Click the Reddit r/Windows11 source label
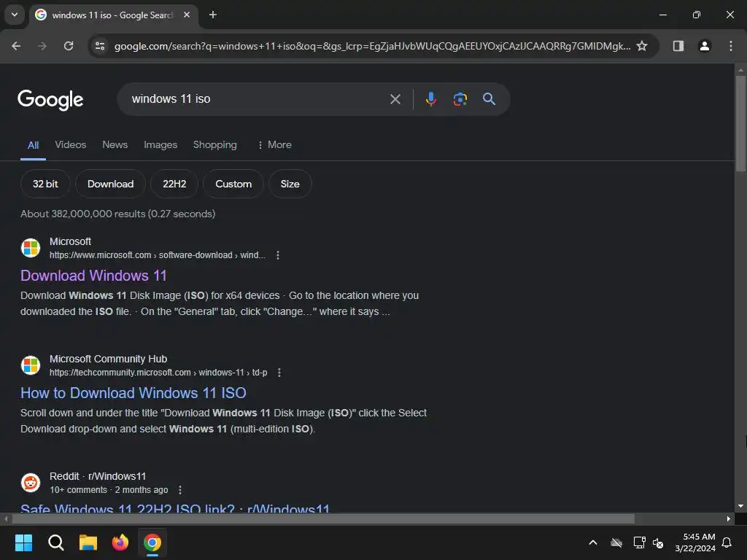 (98, 476)
